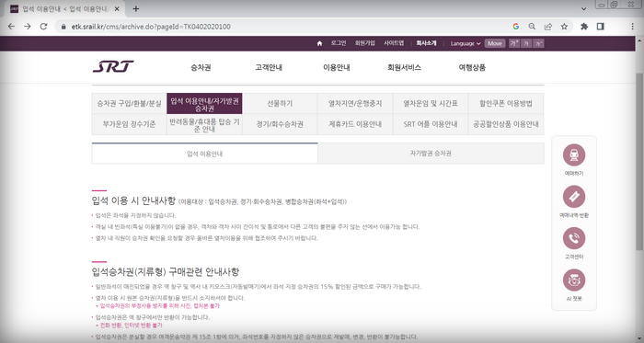Click the SRT logo
Screen dimensions: 644x343
(113, 66)
